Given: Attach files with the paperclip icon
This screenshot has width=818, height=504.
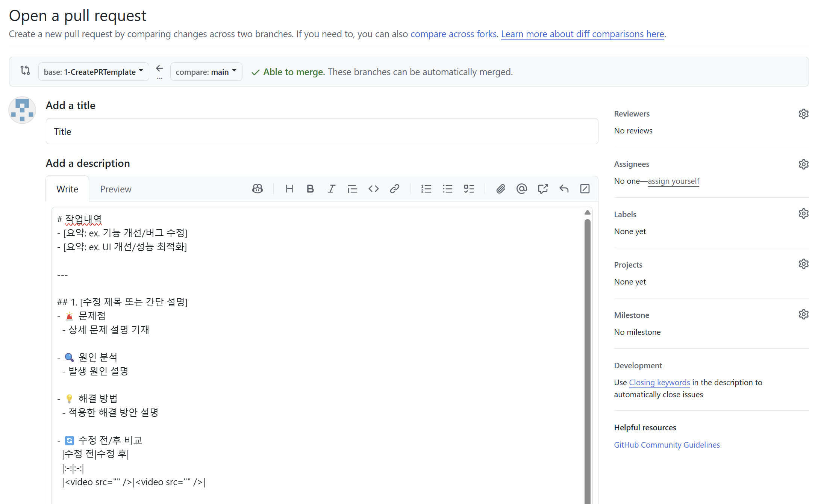Looking at the screenshot, I should point(500,189).
